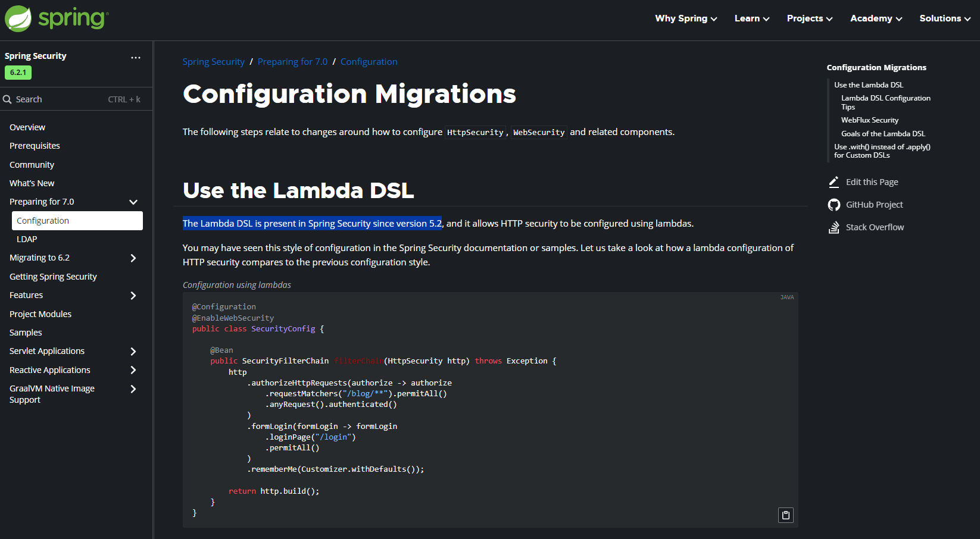This screenshot has height=539, width=980.
Task: Click the Configuration using lambdas caption
Action: tap(237, 285)
